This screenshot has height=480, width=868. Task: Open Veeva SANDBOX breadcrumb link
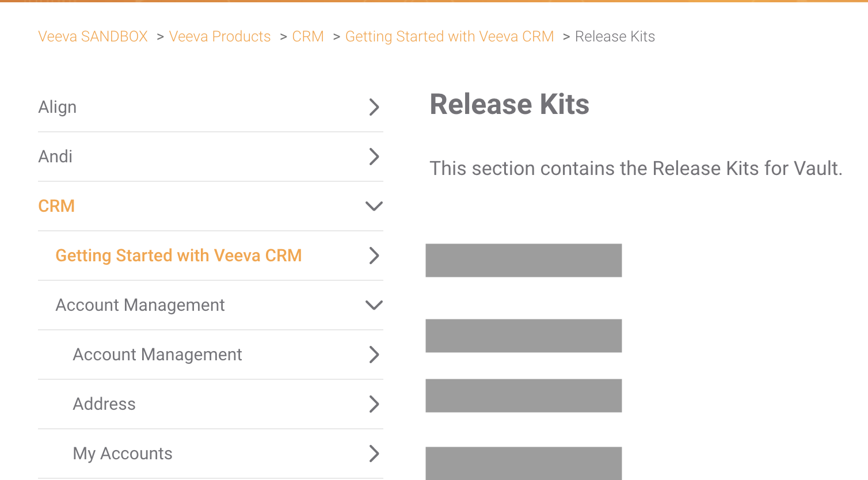93,36
